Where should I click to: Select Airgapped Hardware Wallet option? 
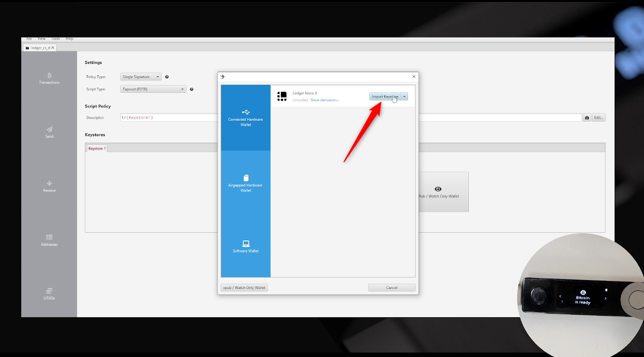(246, 183)
